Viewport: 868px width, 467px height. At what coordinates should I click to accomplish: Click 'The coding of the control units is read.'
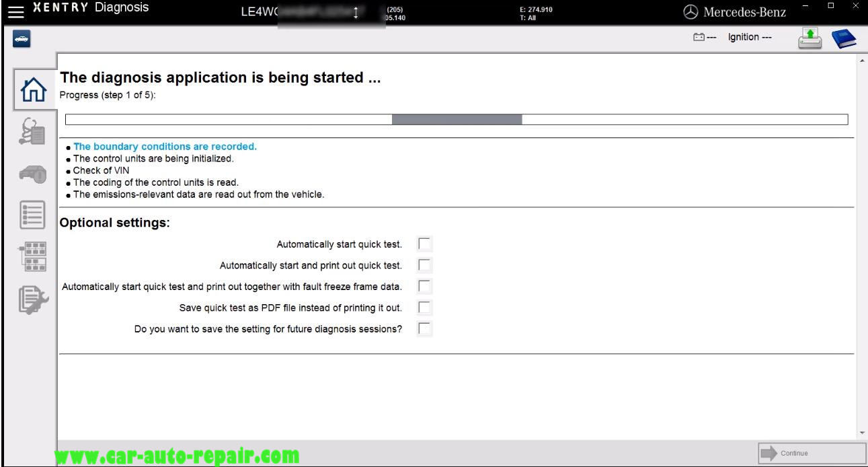[156, 183]
